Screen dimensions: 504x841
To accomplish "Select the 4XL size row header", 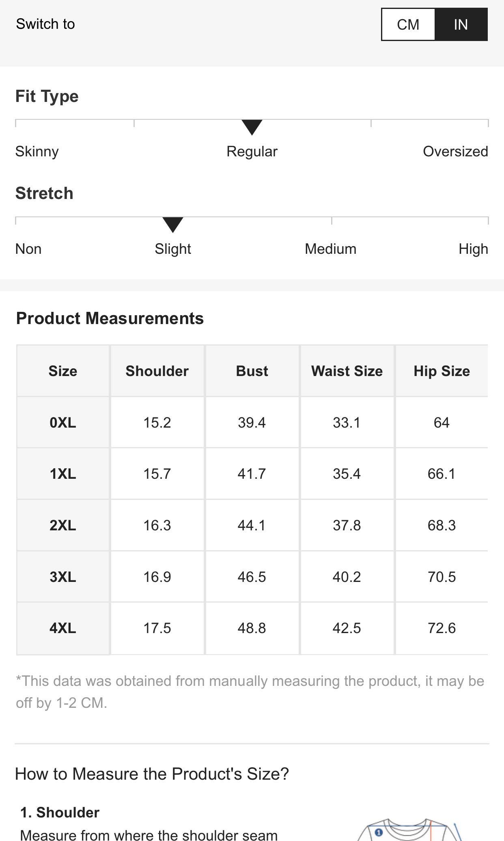I will click(x=63, y=628).
